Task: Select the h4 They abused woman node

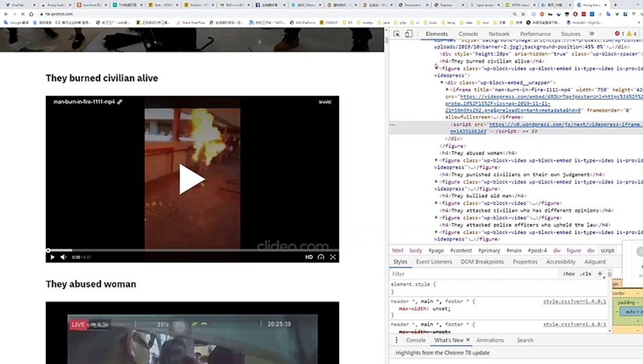Action: (x=478, y=153)
